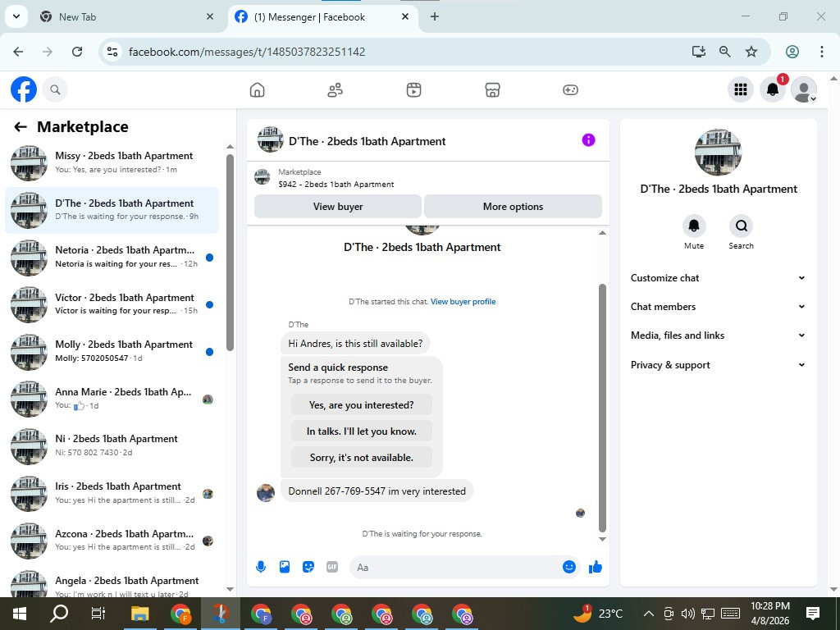The image size is (840, 630).
Task: Send quick reply 'Yes, are you interested?'
Action: [x=361, y=405]
